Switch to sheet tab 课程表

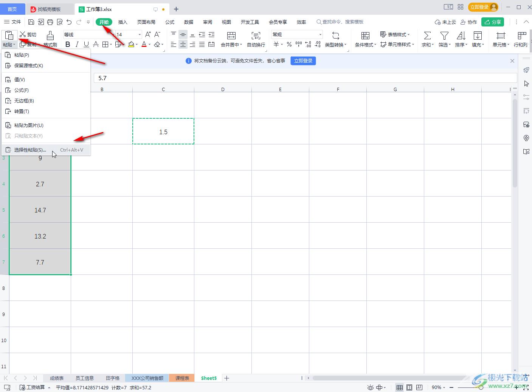[x=182, y=378]
